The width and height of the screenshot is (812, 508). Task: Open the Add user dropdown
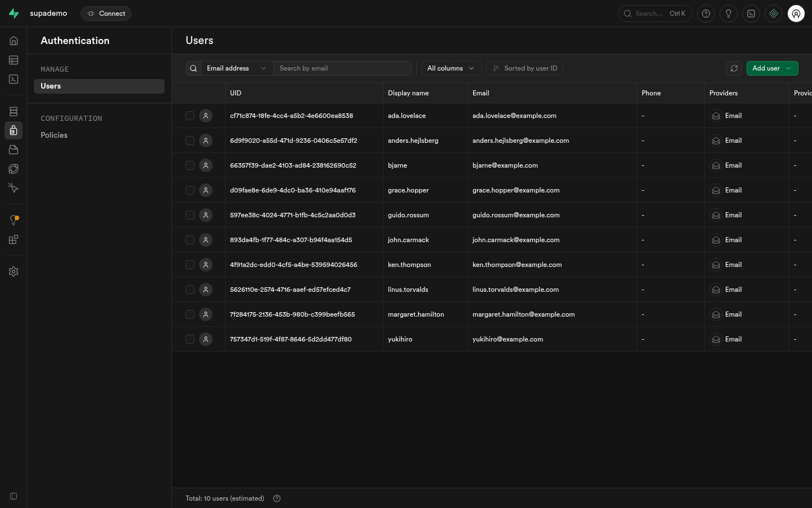pos(772,68)
